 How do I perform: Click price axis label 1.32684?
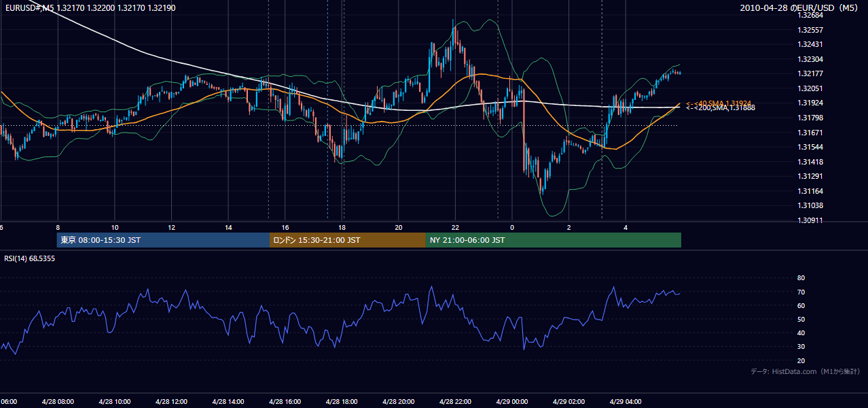tap(811, 15)
